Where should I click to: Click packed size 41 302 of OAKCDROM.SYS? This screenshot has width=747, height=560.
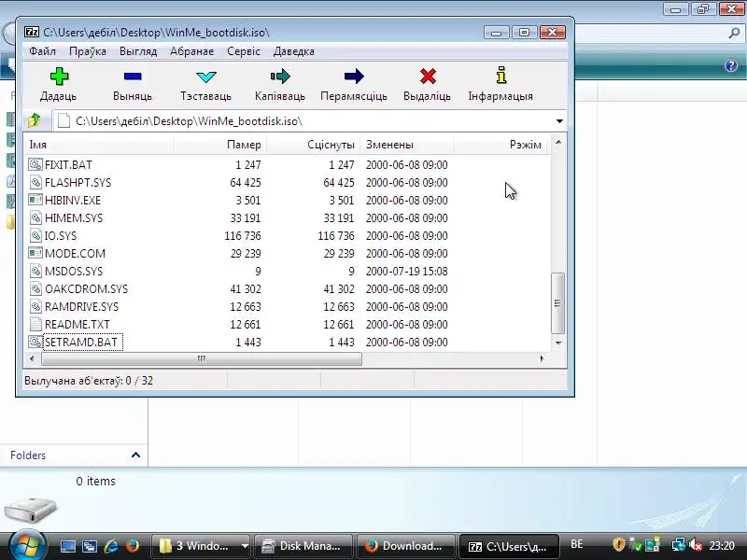point(339,289)
